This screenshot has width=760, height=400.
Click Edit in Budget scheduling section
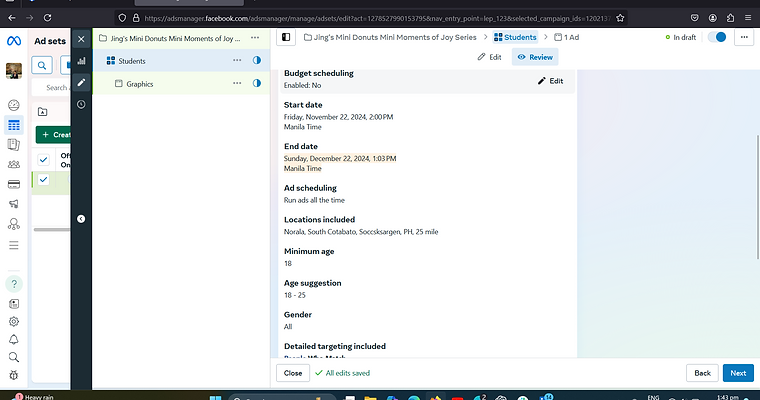pos(551,81)
